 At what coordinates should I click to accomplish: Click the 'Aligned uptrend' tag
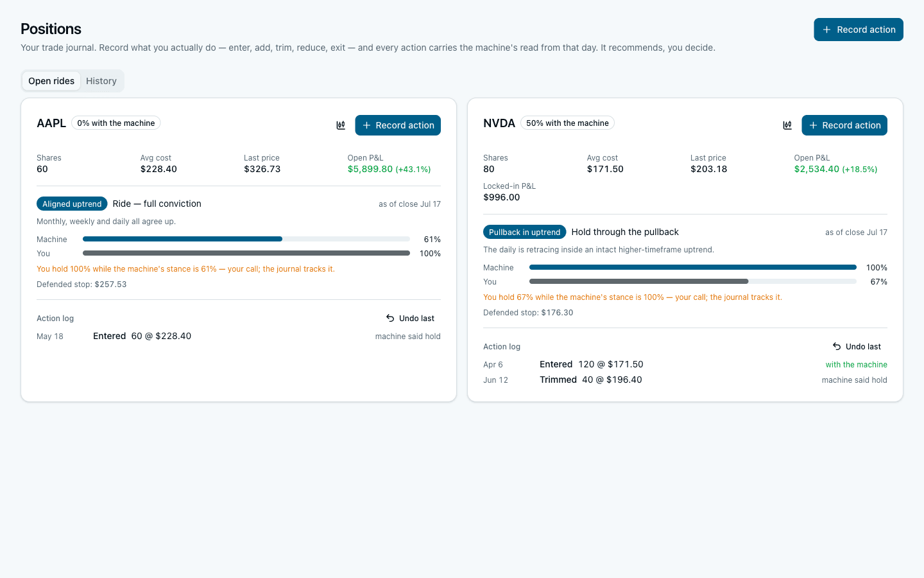[72, 204]
